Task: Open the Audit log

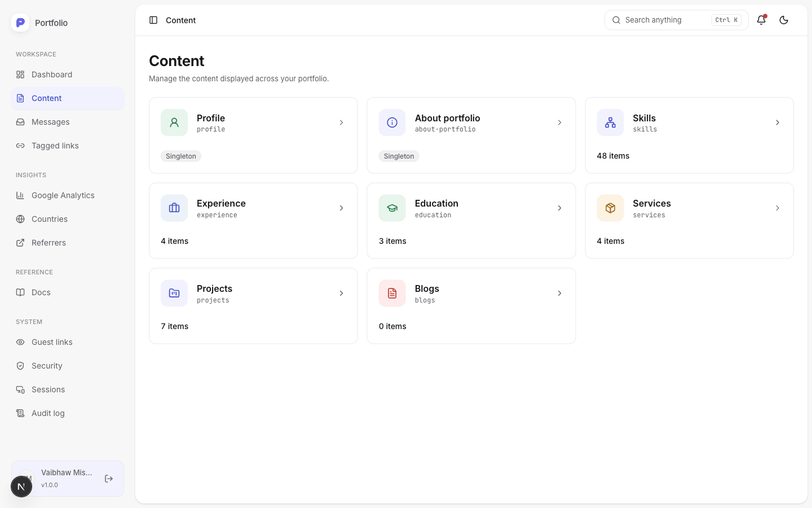Action: click(x=68, y=413)
